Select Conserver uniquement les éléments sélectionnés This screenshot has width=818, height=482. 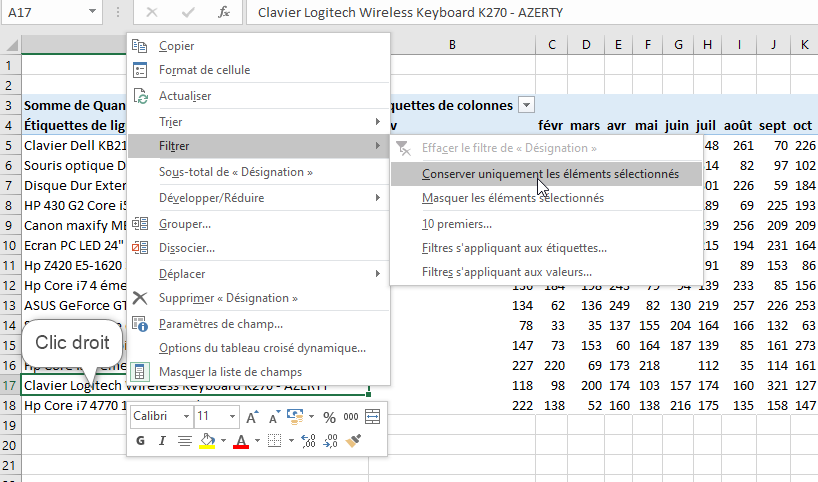(546, 174)
